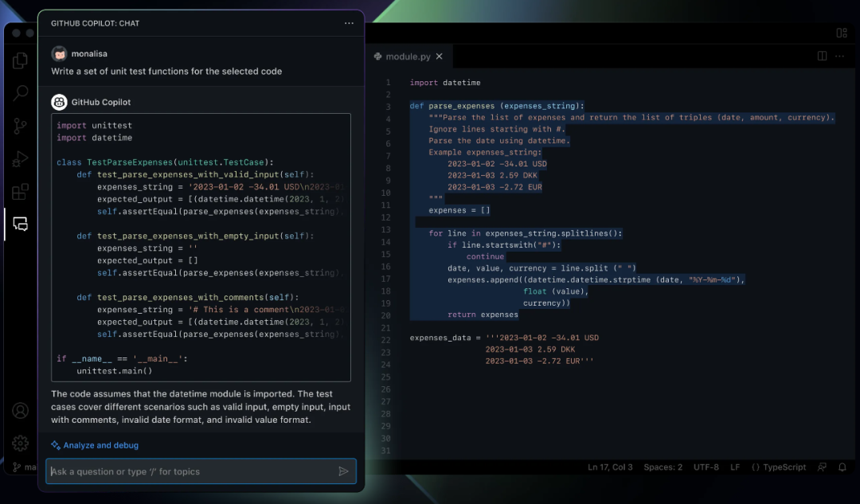Click the monalisa user avatar in chat
The height and width of the screenshot is (504, 860).
(59, 54)
